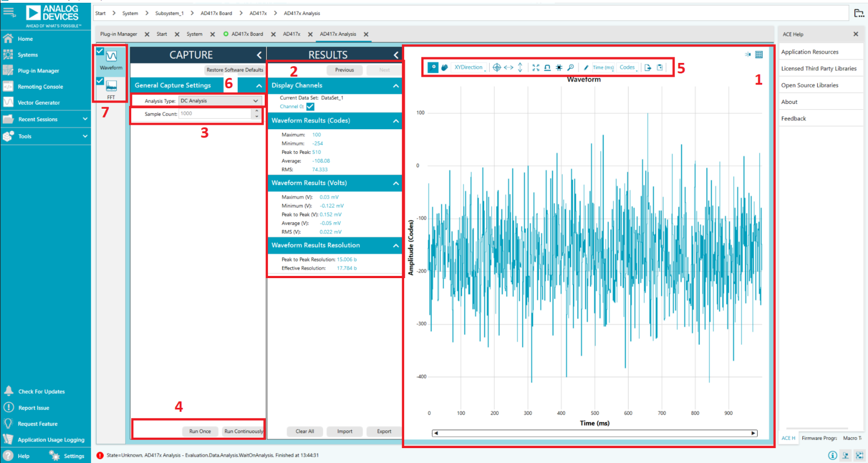The height and width of the screenshot is (463, 868).
Task: Click the grid layout icon at chart top right
Action: click(759, 54)
